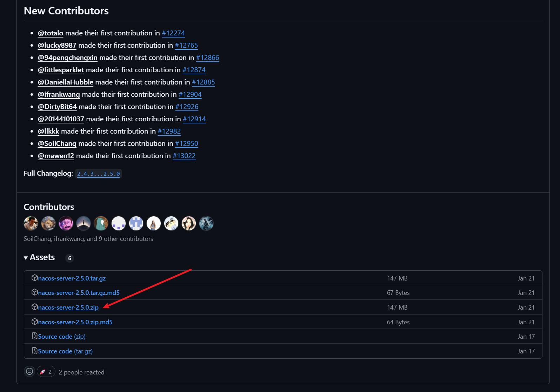Open pull request #12866

[x=208, y=58]
